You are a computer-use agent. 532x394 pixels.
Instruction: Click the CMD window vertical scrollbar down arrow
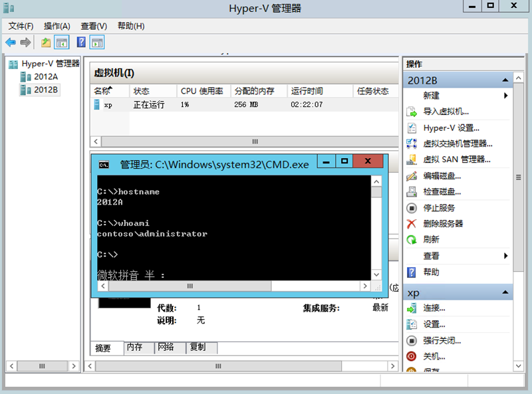click(376, 274)
